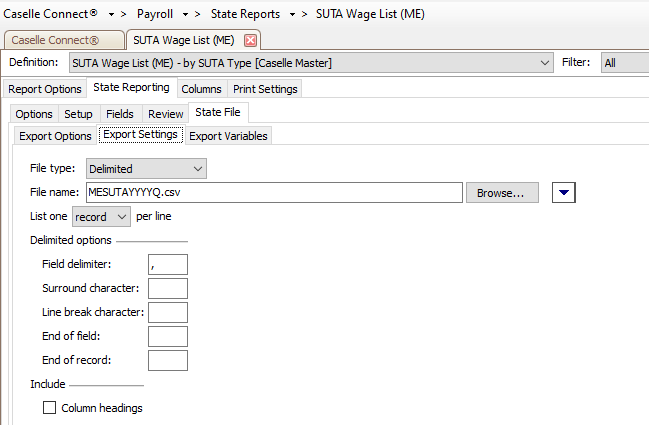Expand the File type dropdown
The height and width of the screenshot is (425, 649).
pyautogui.click(x=197, y=169)
